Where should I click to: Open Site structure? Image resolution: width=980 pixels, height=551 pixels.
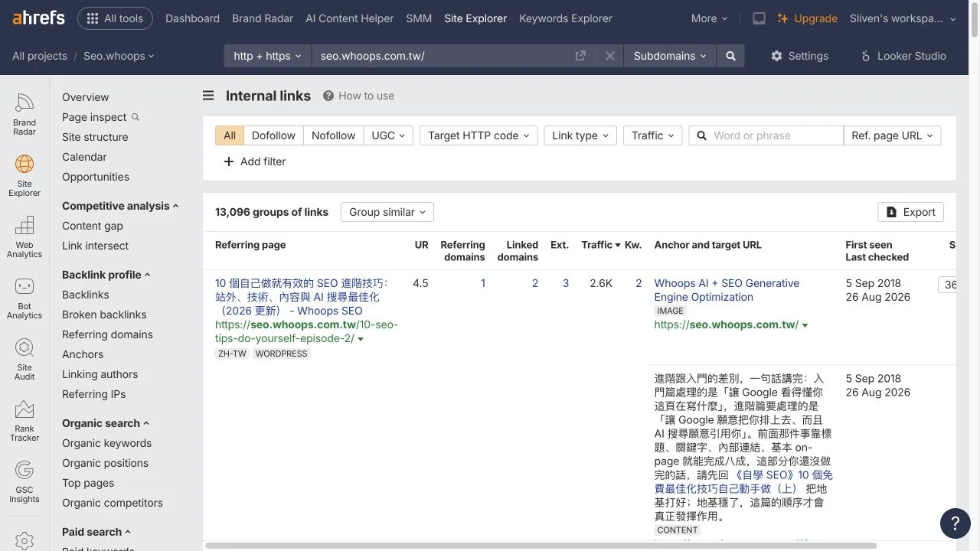pyautogui.click(x=95, y=137)
